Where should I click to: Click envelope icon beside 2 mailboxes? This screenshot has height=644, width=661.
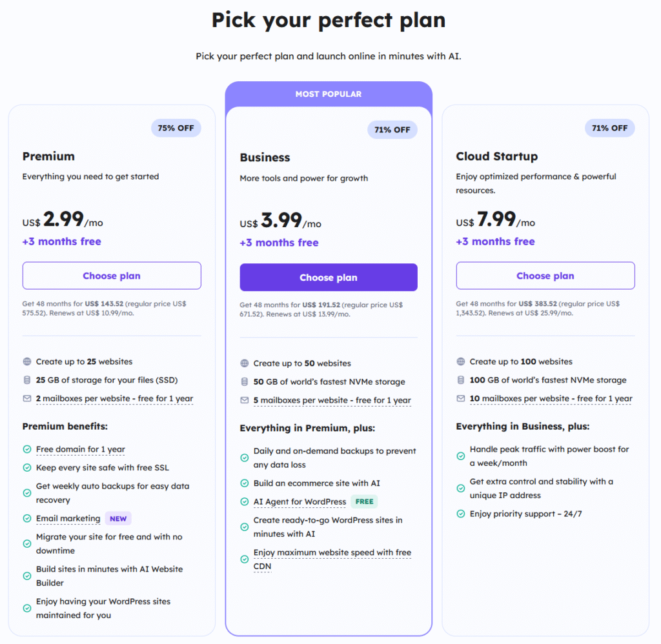tap(27, 399)
